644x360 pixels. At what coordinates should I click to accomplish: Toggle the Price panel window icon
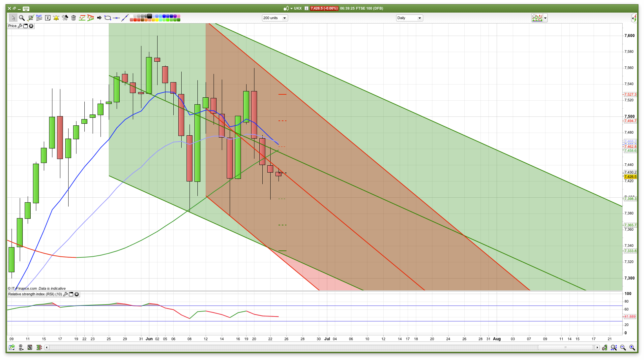click(25, 26)
